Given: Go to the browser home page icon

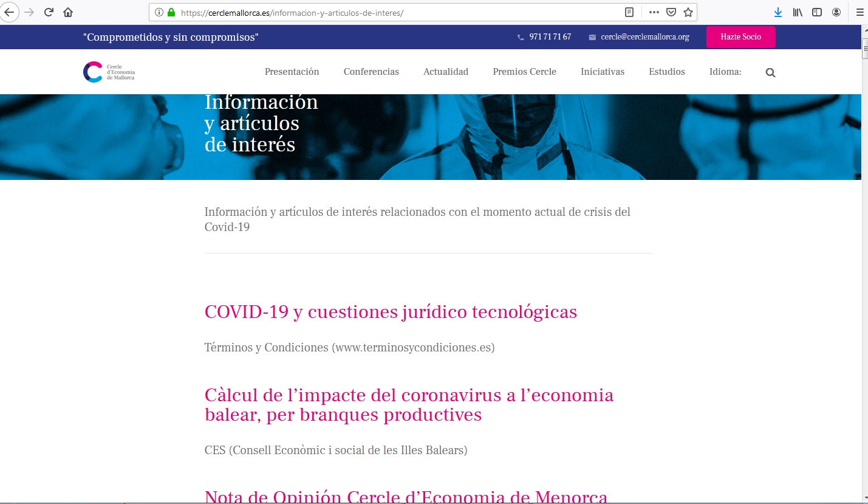Looking at the screenshot, I should pyautogui.click(x=68, y=12).
